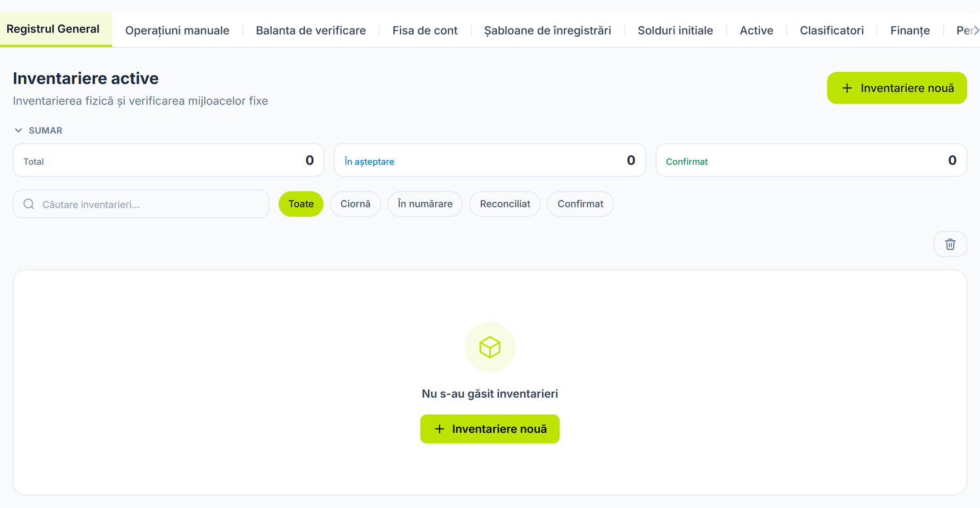
Task: Click the În așteptare summary card
Action: [x=490, y=160]
